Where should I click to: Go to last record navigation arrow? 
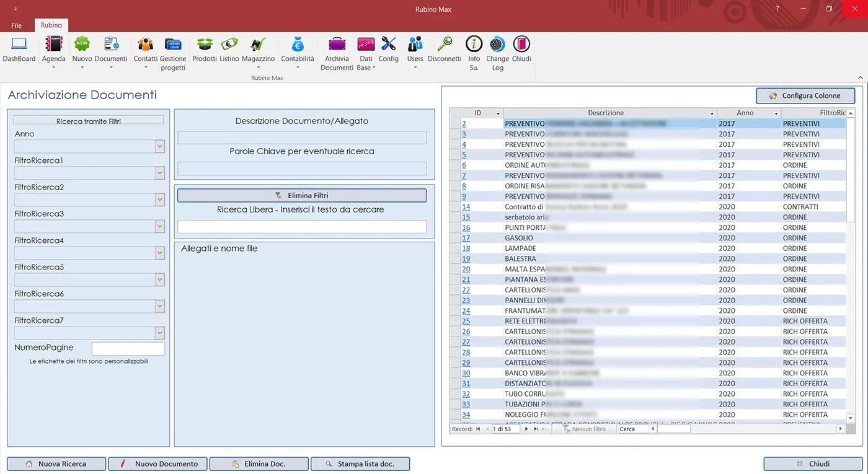pos(535,429)
